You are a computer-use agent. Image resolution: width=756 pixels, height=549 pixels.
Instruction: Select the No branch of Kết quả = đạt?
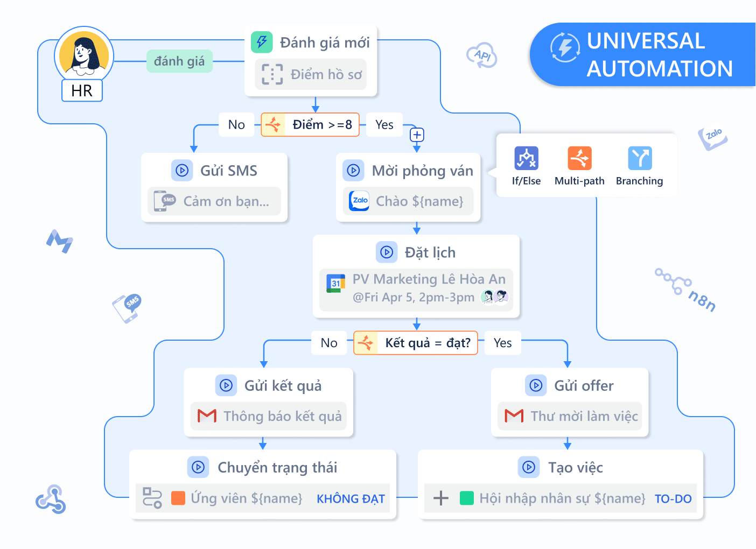329,343
